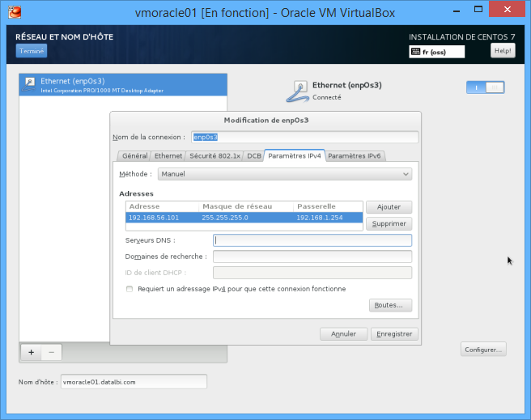
Task: Click the Help! button
Action: click(503, 51)
